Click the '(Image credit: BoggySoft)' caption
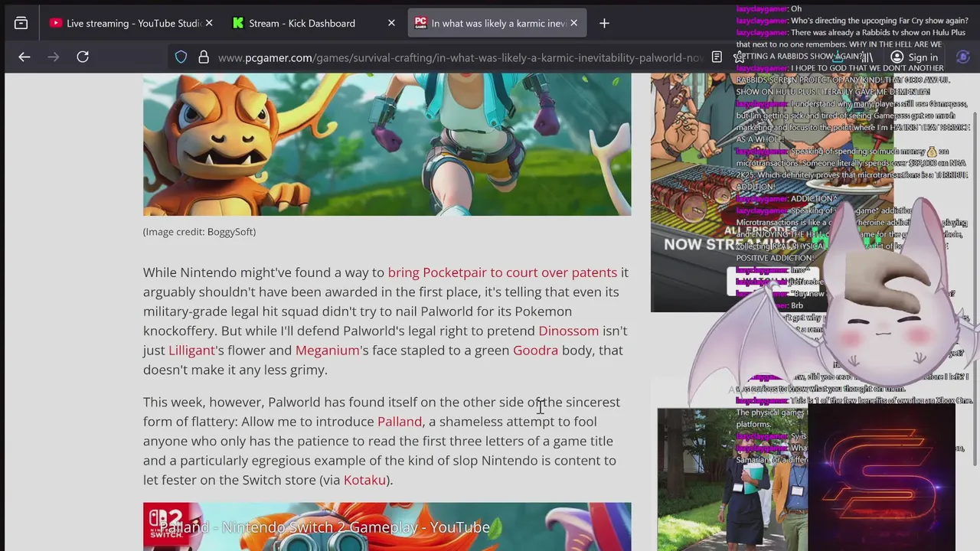 (x=199, y=232)
